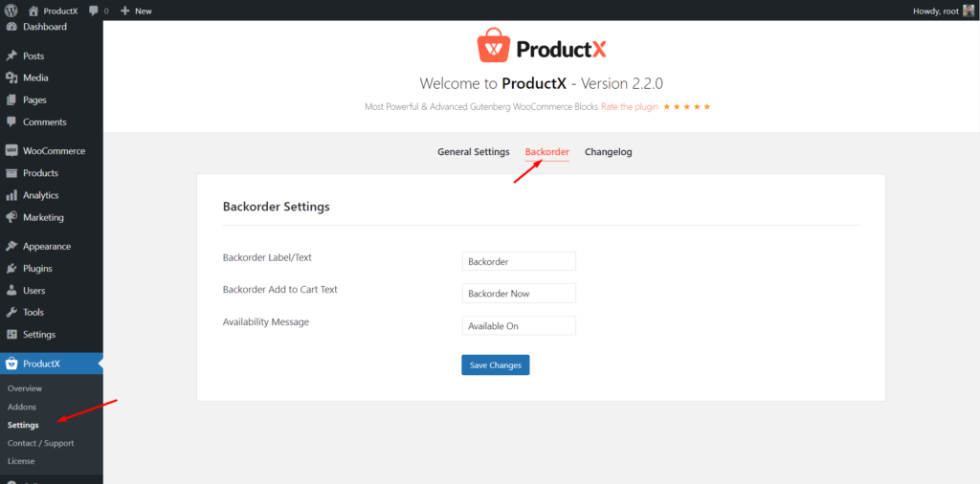
Task: Click the Rate the plugin link
Action: coord(630,107)
